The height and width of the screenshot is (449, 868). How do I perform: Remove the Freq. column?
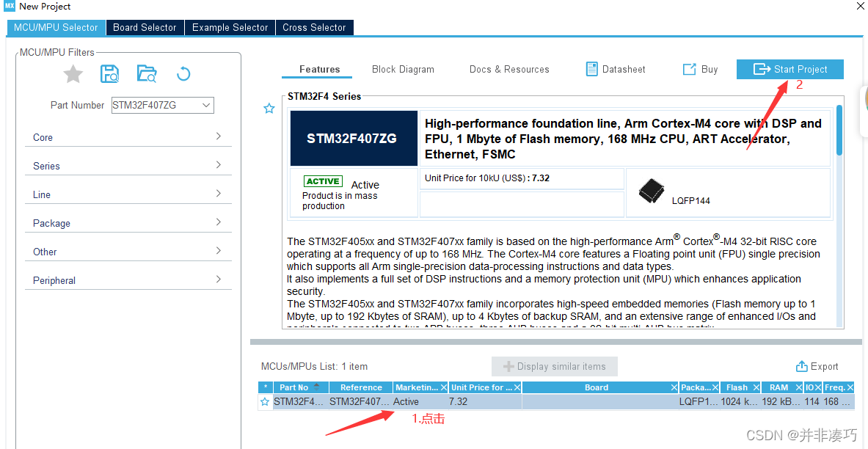(x=850, y=387)
